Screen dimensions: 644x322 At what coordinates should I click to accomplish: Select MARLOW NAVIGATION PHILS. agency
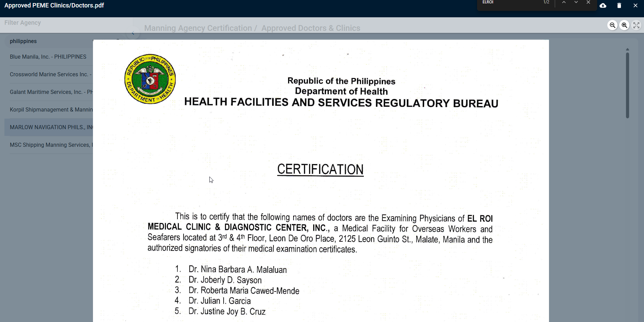pos(49,127)
